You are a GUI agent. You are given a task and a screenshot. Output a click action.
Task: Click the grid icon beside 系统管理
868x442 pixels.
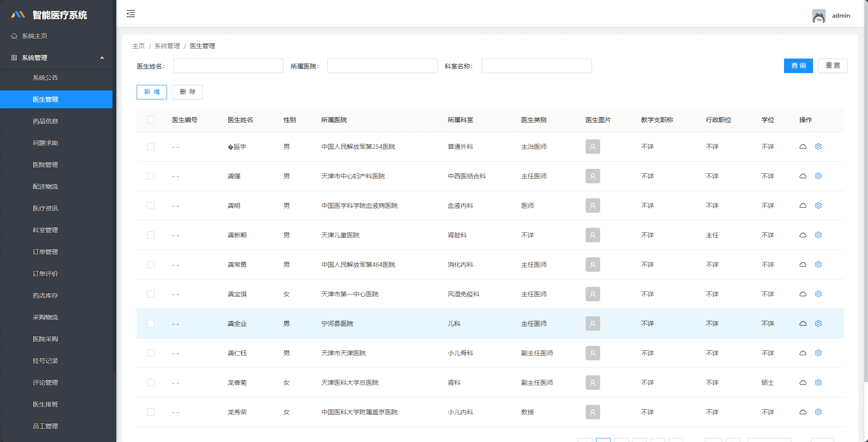tap(14, 58)
